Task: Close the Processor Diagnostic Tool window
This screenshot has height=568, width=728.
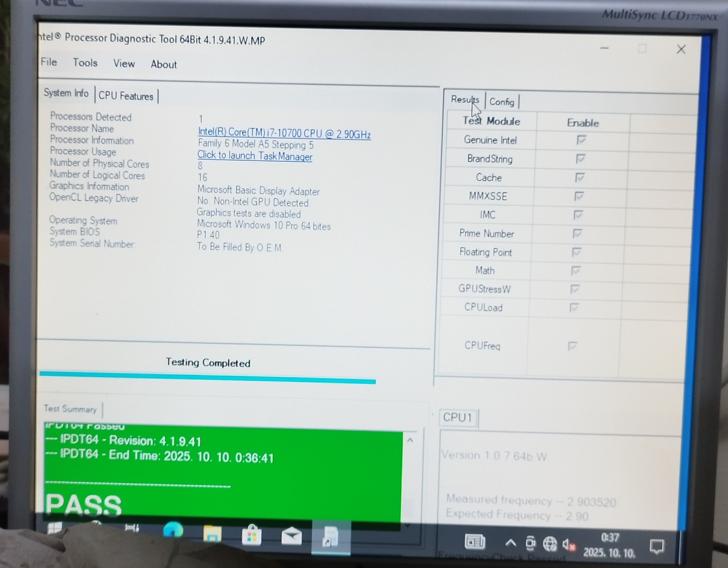Action: (681, 49)
